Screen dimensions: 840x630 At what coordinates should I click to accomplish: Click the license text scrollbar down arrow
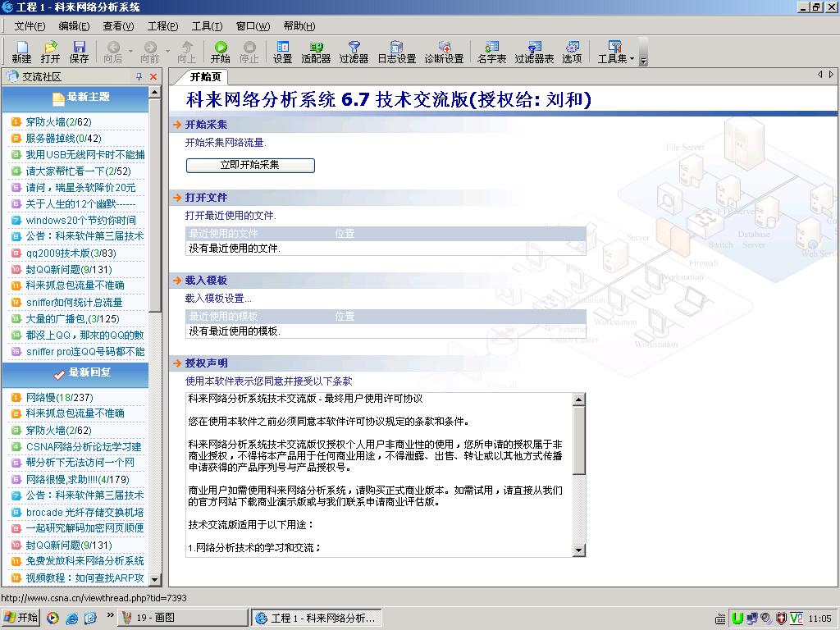point(578,550)
